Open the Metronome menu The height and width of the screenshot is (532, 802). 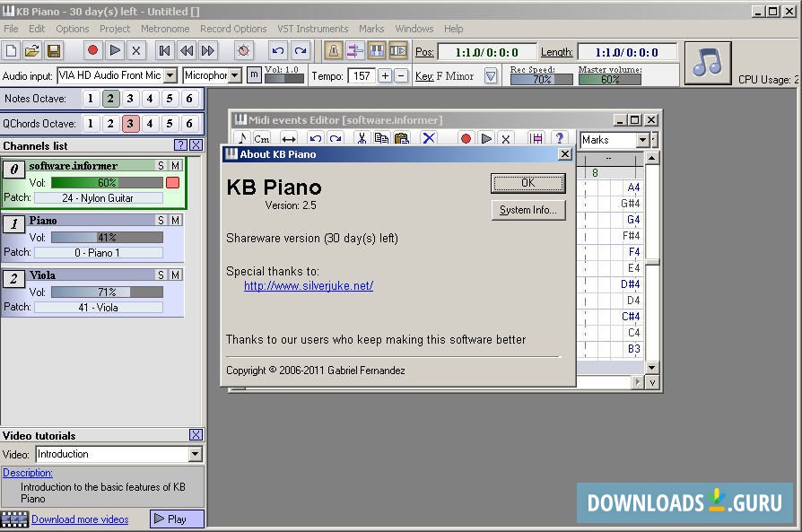click(165, 29)
